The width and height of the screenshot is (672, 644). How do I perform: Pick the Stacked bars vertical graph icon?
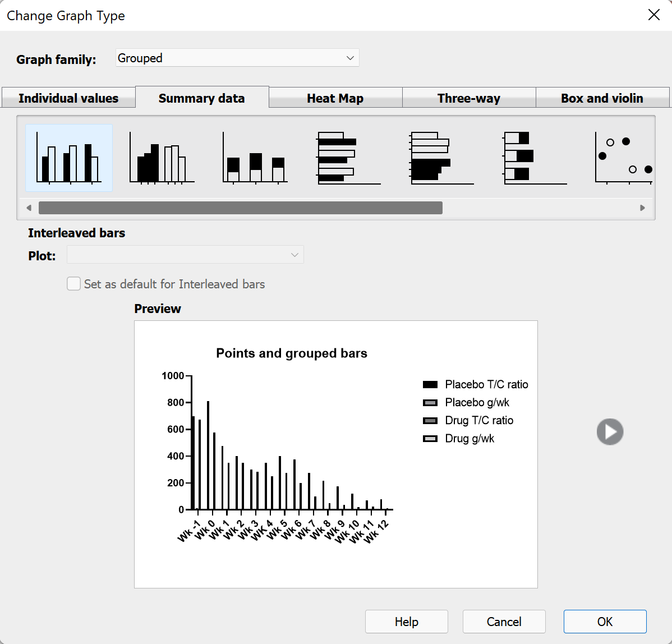[x=255, y=158]
